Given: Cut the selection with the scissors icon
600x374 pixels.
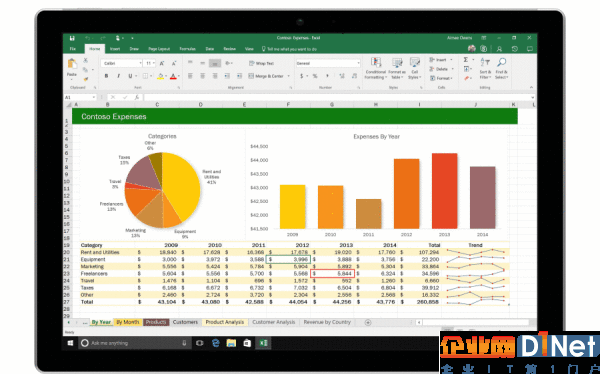Looking at the screenshot, I should pos(85,60).
